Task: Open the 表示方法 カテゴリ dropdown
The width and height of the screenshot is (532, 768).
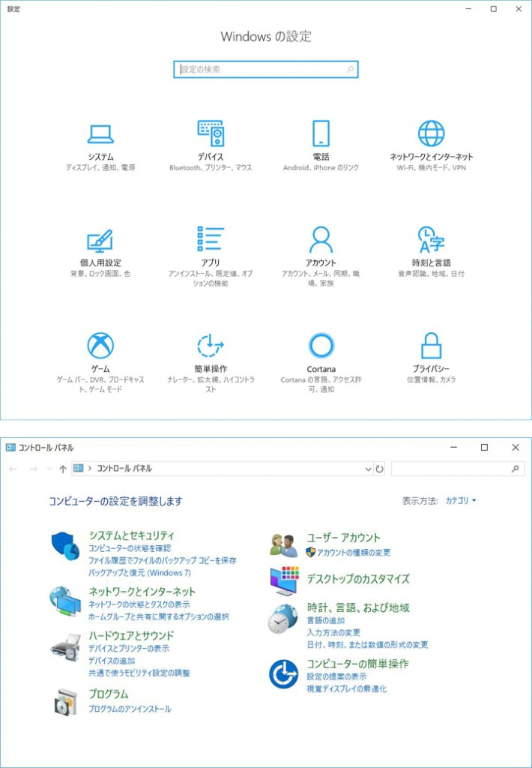Action: coord(461,500)
